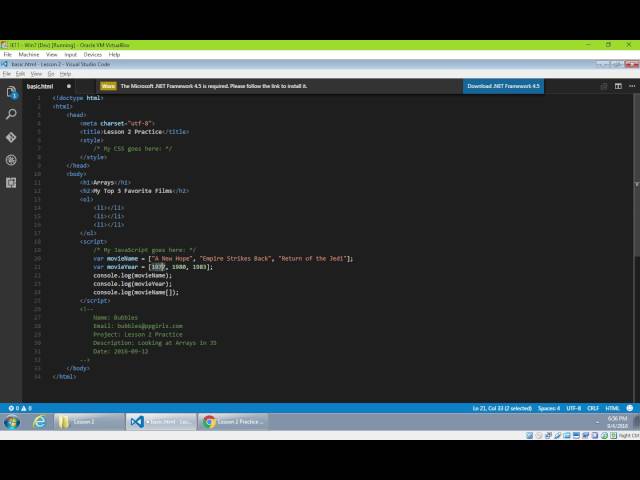Open the More Actions ellipsis in the editor
This screenshot has height=480, width=640.
pyautogui.click(x=632, y=86)
